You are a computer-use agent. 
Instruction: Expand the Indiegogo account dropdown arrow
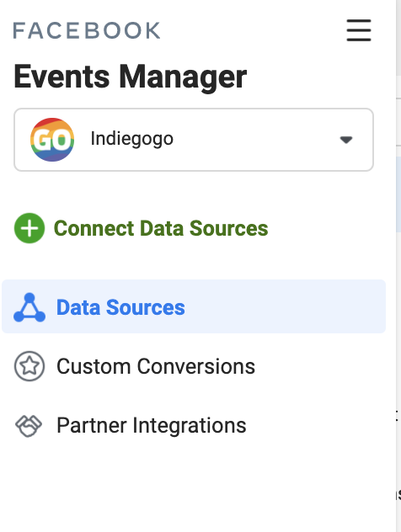click(x=346, y=140)
